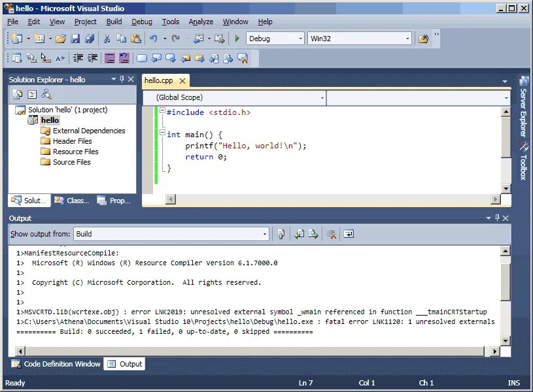533x392 pixels.
Task: Open the Build menu
Action: pos(114,22)
